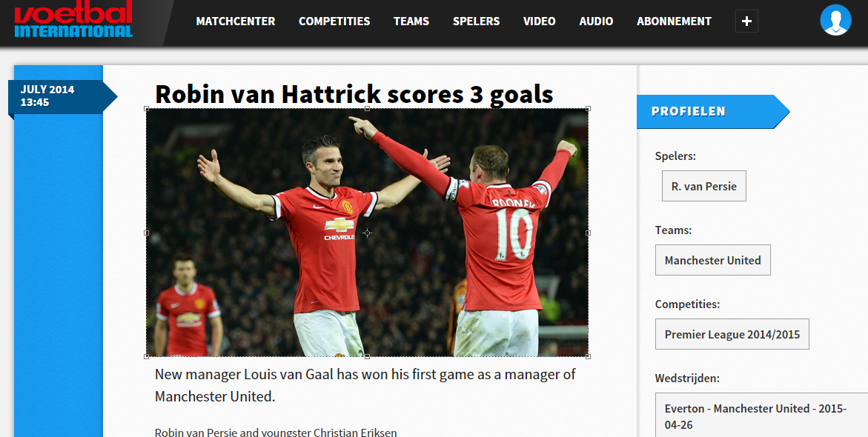The height and width of the screenshot is (437, 868).
Task: Click the top-right image selection handle
Action: [588, 109]
